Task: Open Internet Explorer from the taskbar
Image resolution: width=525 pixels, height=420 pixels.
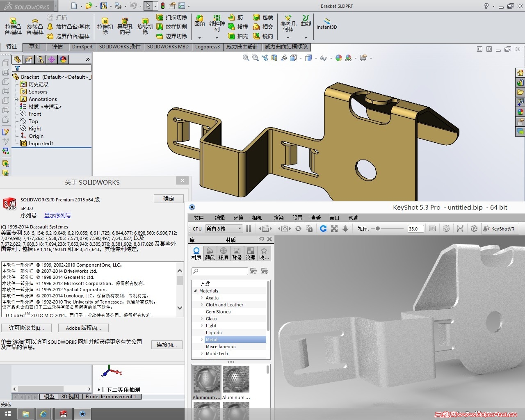Action: tap(43, 414)
